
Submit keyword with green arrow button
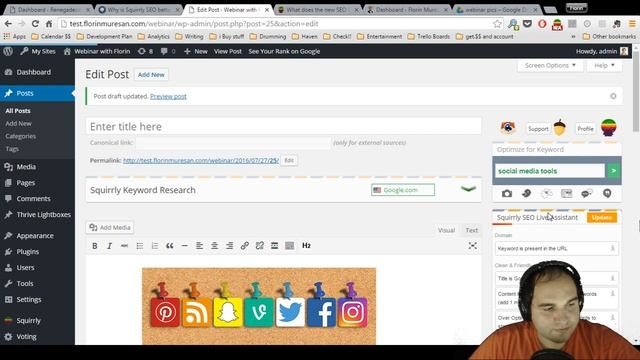(613, 171)
